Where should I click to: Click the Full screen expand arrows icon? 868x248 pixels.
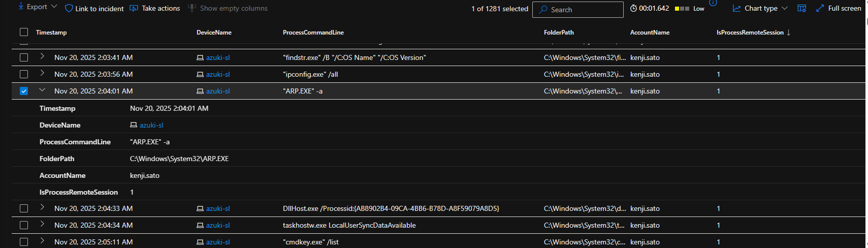click(820, 9)
